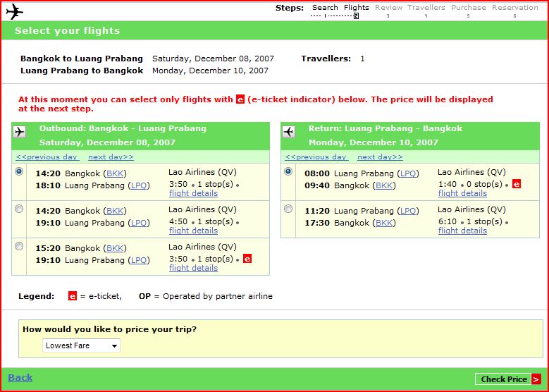This screenshot has width=549, height=392.
Task: Click '4:50' duration on 14:20 outbound flight
Action: [178, 221]
